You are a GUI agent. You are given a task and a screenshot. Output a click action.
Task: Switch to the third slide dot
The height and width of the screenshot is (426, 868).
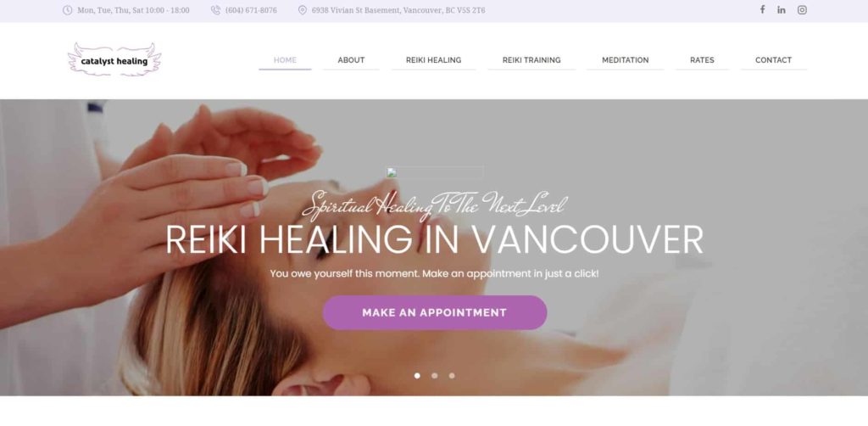(452, 376)
